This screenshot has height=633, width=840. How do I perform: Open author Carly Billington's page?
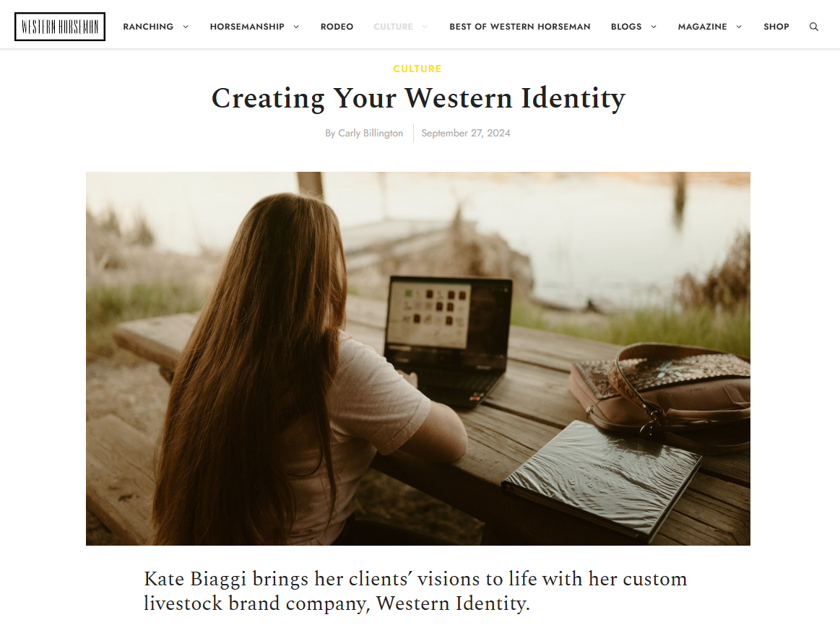(371, 133)
